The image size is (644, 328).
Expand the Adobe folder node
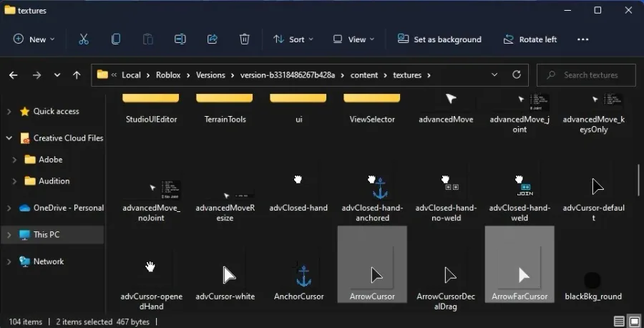[x=14, y=160]
